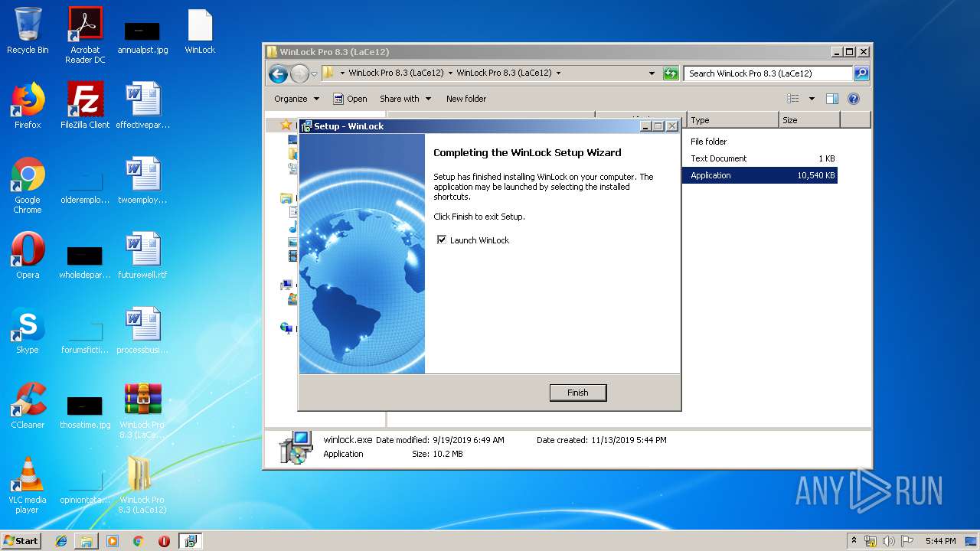Open Recycle Bin desktop icon
Viewport: 980px width, 551px height.
coord(28,31)
